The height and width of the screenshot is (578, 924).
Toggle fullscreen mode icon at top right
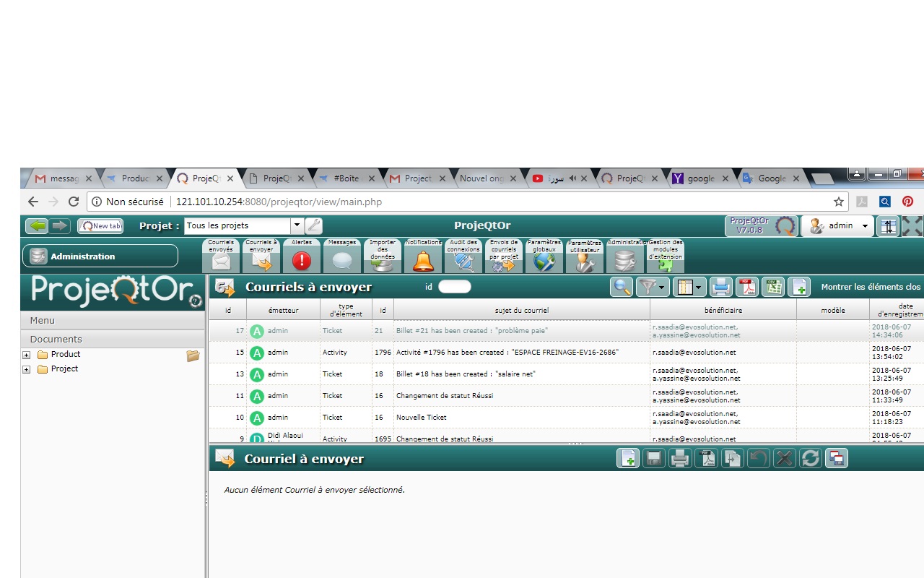[x=912, y=226]
